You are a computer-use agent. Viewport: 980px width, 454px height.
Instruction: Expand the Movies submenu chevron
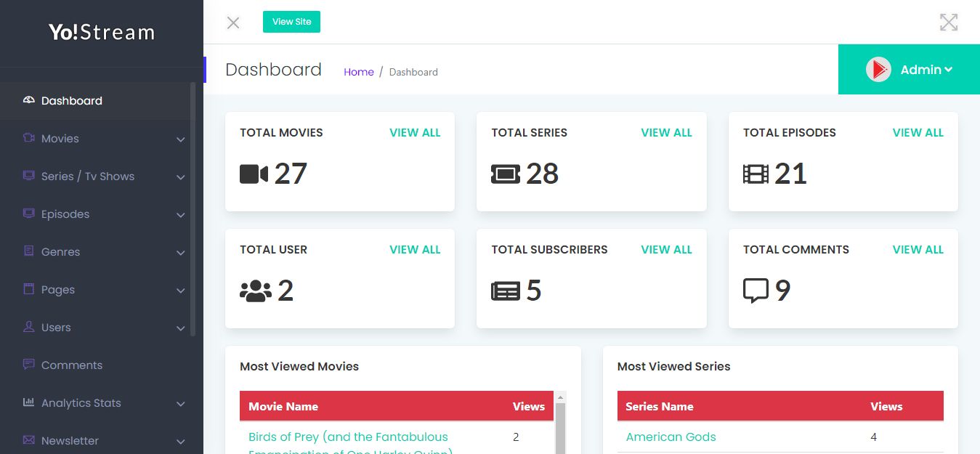pyautogui.click(x=181, y=139)
